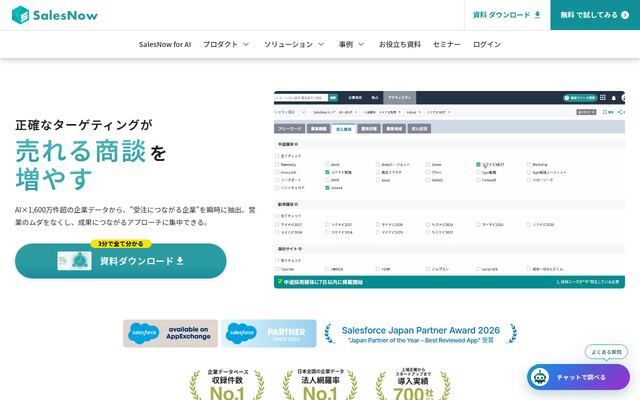Uncheck the indeed checkbox
The width and height of the screenshot is (640, 400).
(x=327, y=188)
